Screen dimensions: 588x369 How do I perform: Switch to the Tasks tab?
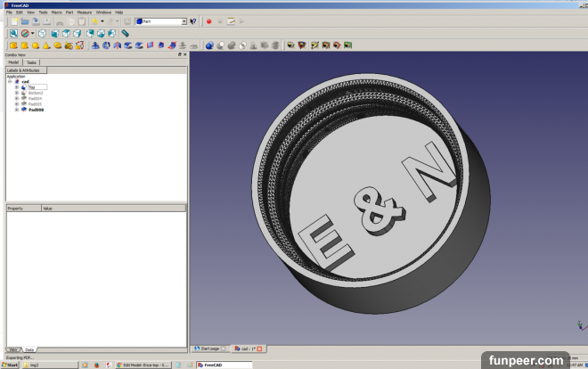(x=31, y=62)
